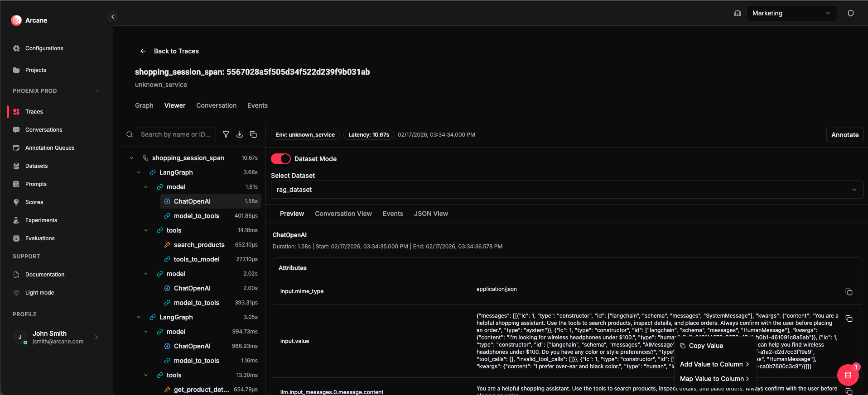Click the shield icon in top bar
The height and width of the screenshot is (395, 868).
(851, 13)
